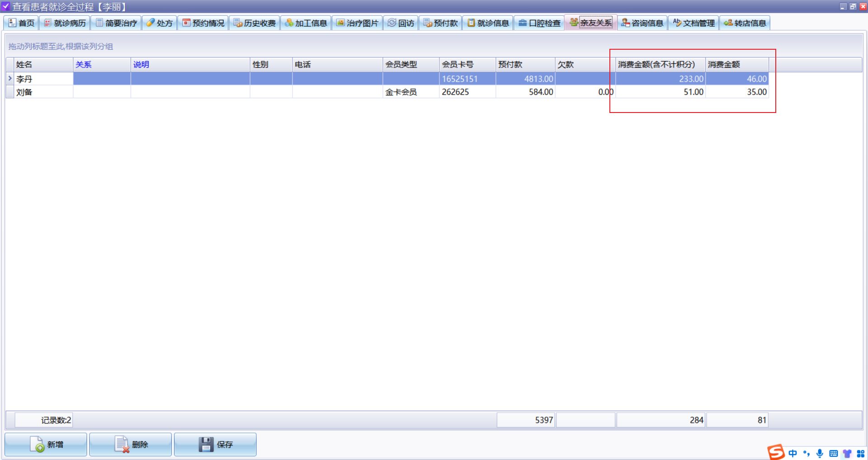Click card number 16525151 cell
This screenshot has height=460, width=868.
[x=467, y=79]
